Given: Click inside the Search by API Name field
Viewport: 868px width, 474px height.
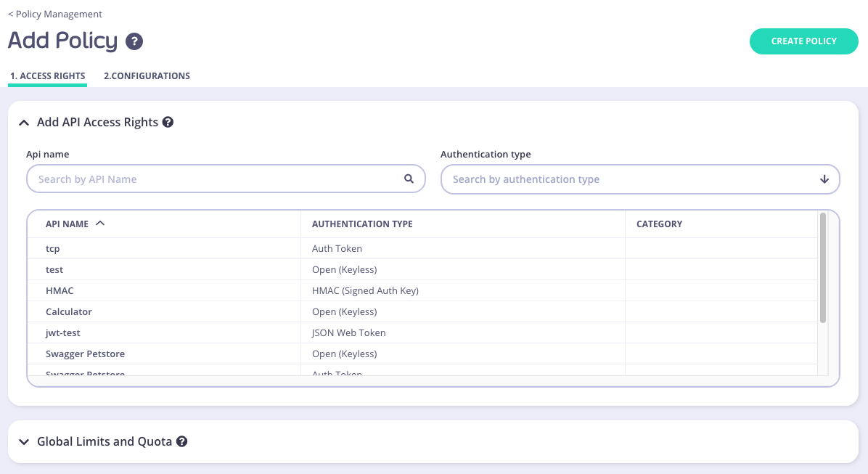Looking at the screenshot, I should pyautogui.click(x=218, y=179).
